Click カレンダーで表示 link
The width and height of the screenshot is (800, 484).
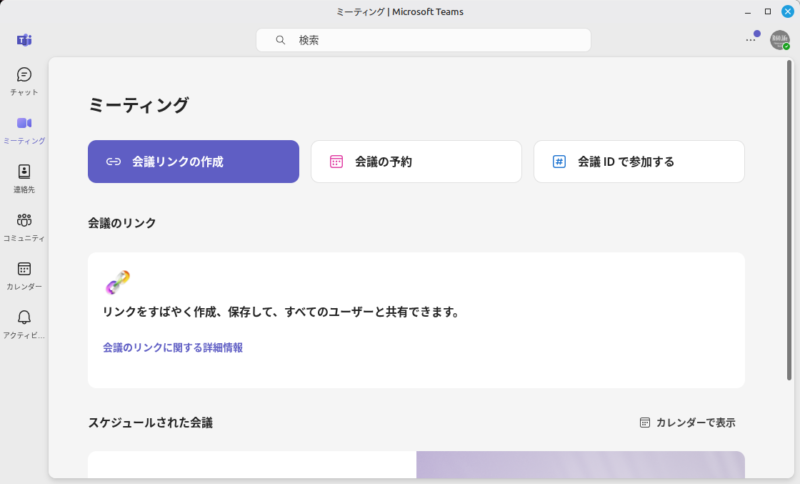[x=687, y=423]
